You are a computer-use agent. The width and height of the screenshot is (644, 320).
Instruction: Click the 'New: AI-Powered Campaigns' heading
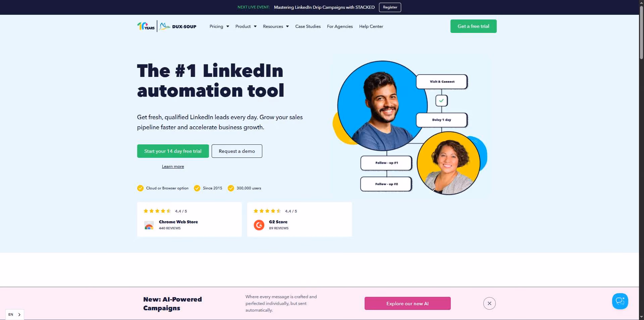(172, 304)
